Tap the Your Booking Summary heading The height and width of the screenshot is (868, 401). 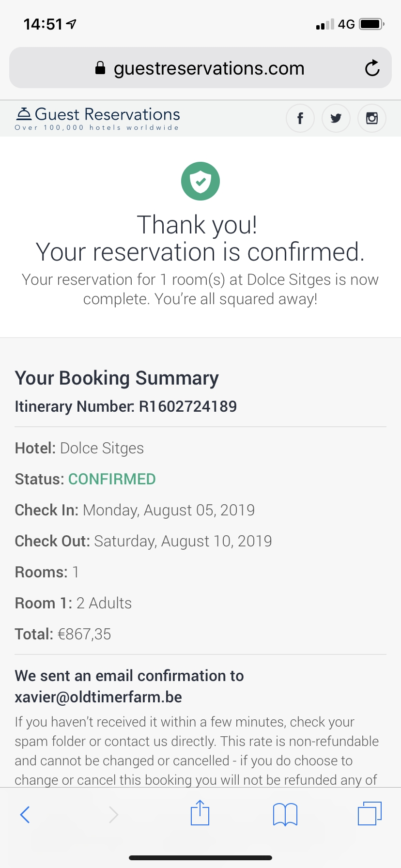tap(117, 378)
